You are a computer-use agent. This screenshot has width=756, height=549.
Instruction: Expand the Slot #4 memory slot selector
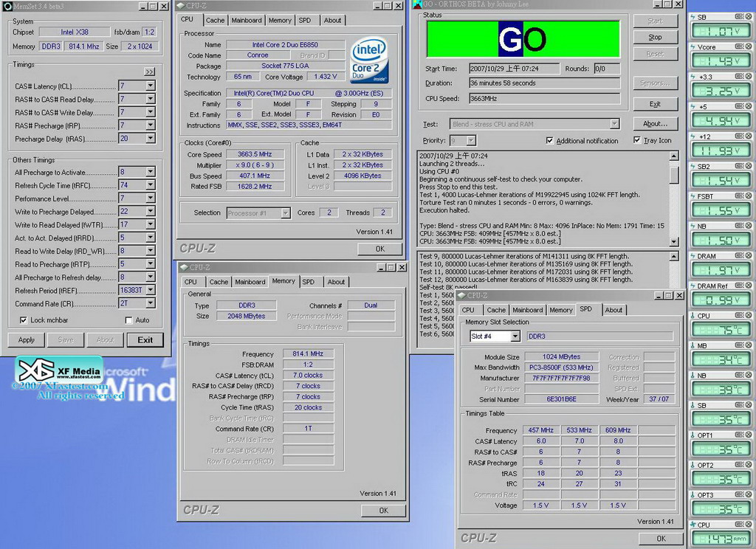(515, 336)
